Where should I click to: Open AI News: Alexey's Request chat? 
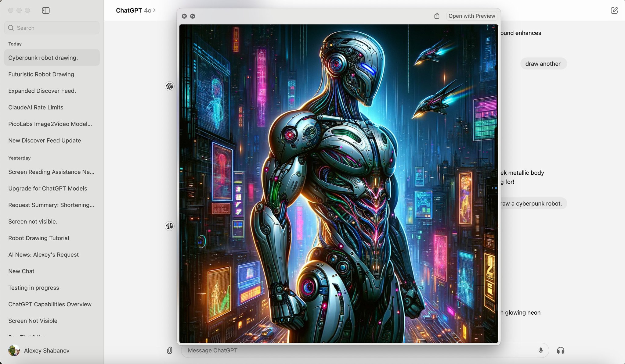pyautogui.click(x=52, y=255)
